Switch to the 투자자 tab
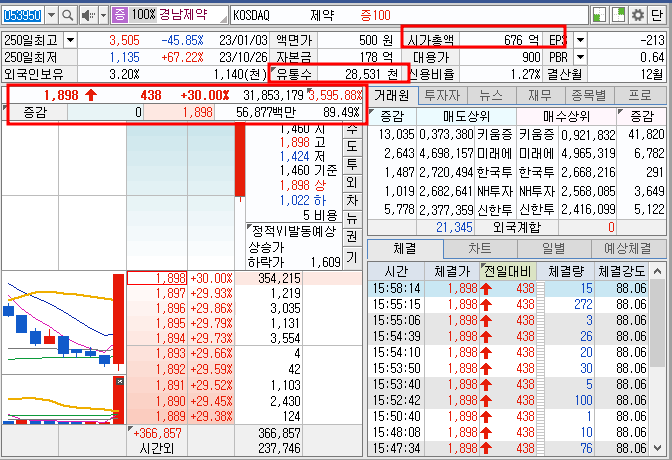This screenshot has height=460, width=672. click(442, 95)
